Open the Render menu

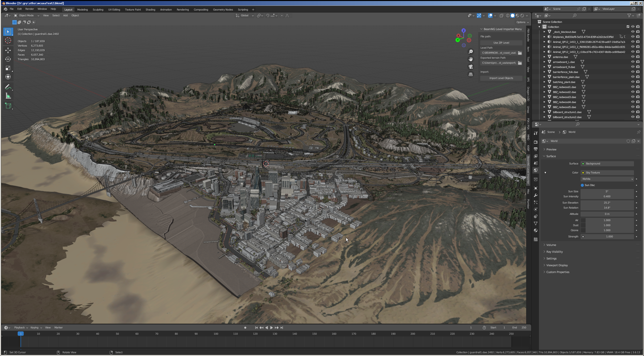coord(29,9)
